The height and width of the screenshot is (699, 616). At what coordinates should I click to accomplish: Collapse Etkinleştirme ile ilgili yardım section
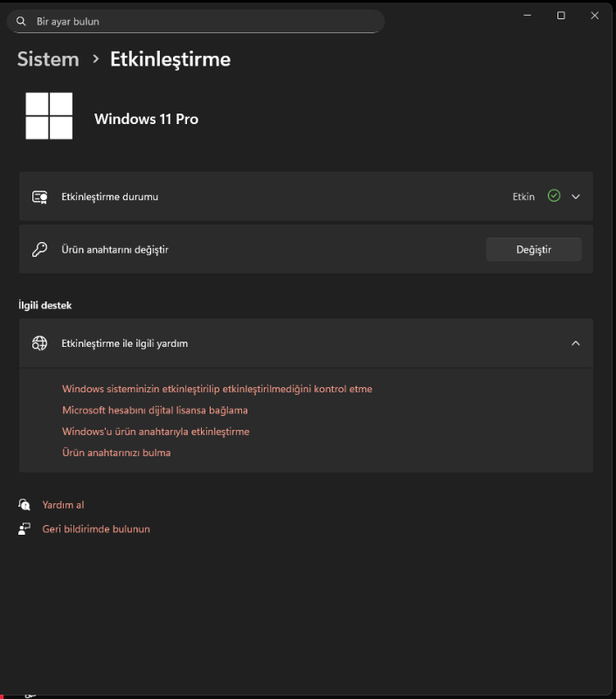(576, 343)
